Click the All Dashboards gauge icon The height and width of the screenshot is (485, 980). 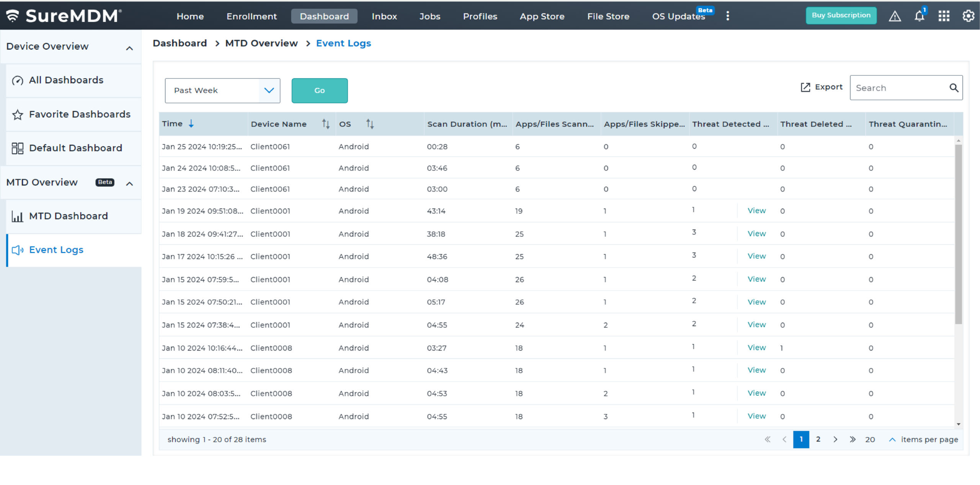pos(18,80)
